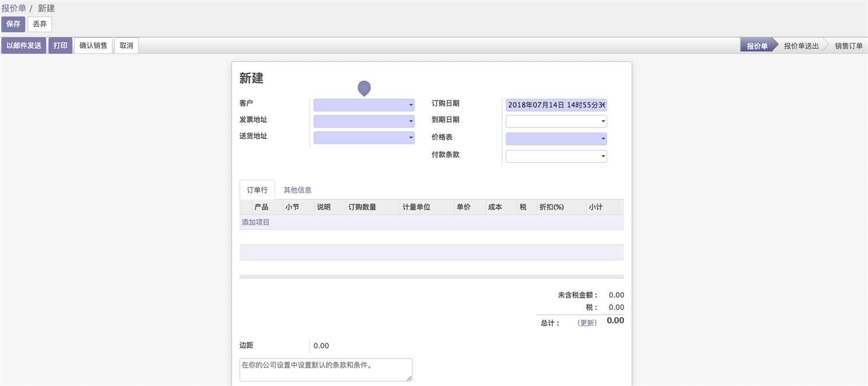
Task: Click the 取消 cancel button
Action: (x=126, y=45)
